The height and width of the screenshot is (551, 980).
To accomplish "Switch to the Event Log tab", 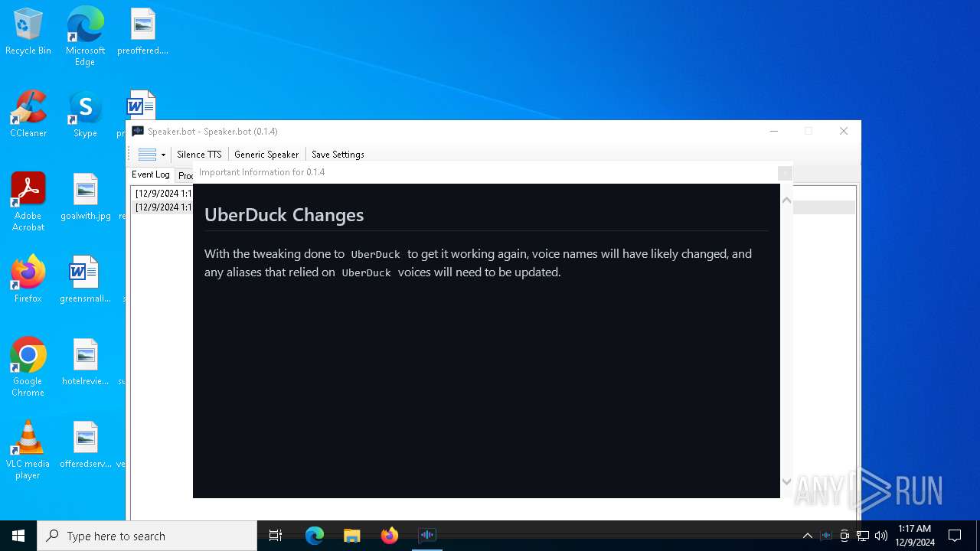I will point(151,174).
